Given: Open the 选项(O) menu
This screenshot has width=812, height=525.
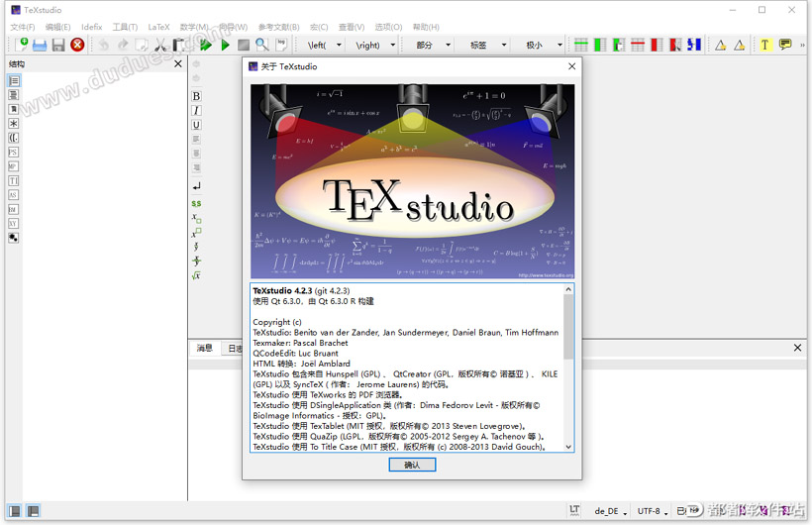Looking at the screenshot, I should [x=388, y=27].
